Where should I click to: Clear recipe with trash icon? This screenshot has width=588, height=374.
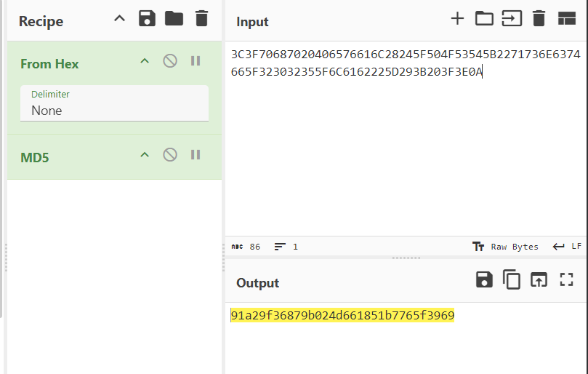click(x=201, y=19)
